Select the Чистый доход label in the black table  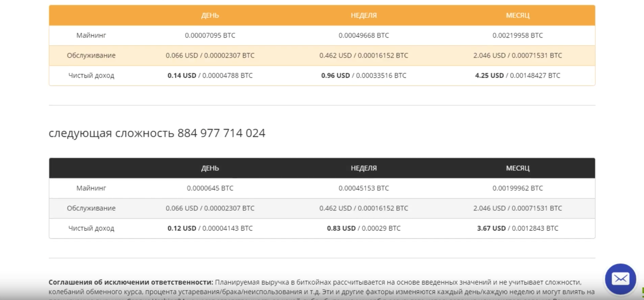(91, 228)
